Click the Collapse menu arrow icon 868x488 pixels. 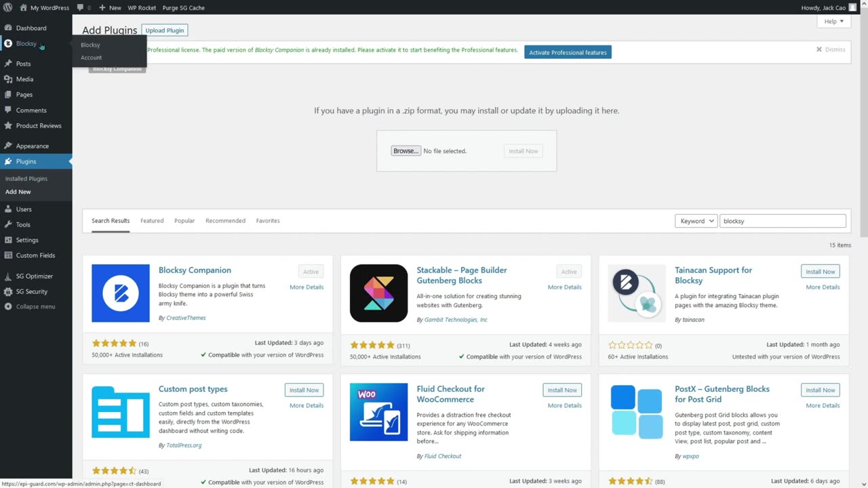(8, 306)
